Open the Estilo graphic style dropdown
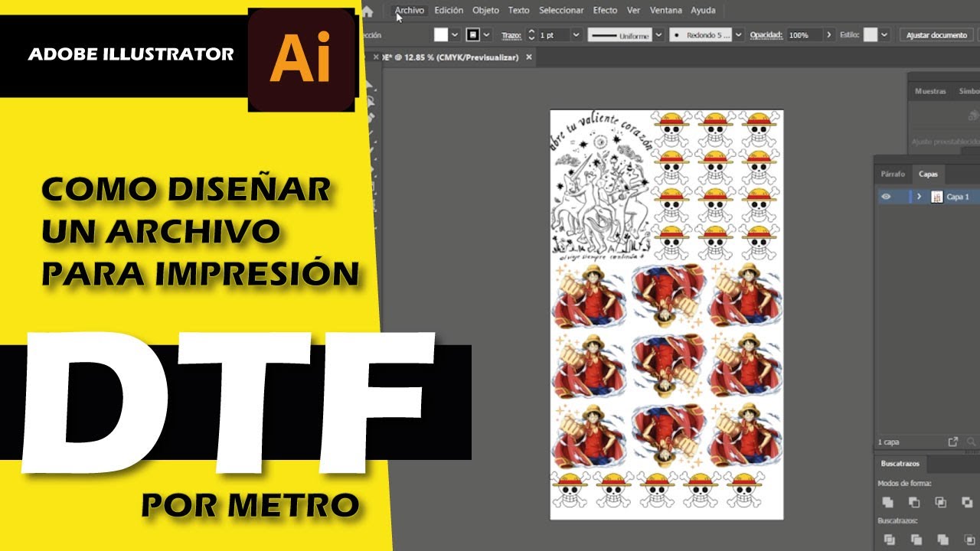980x551 pixels. point(885,35)
